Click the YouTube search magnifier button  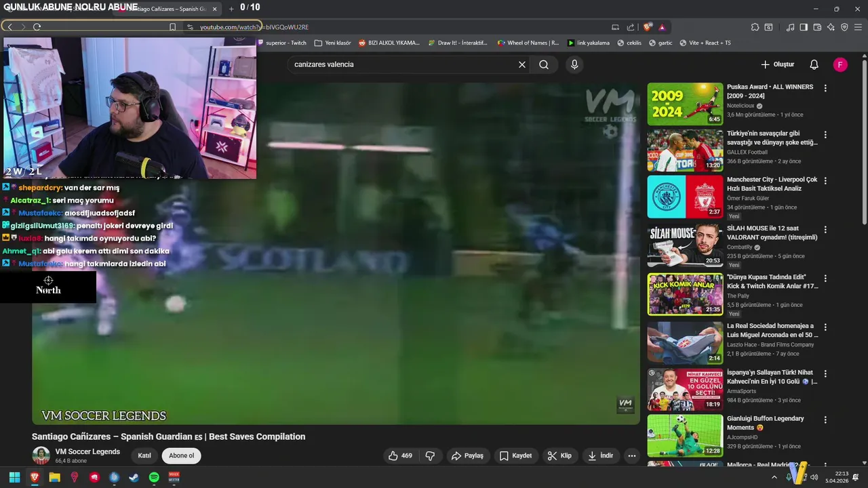[x=544, y=64]
